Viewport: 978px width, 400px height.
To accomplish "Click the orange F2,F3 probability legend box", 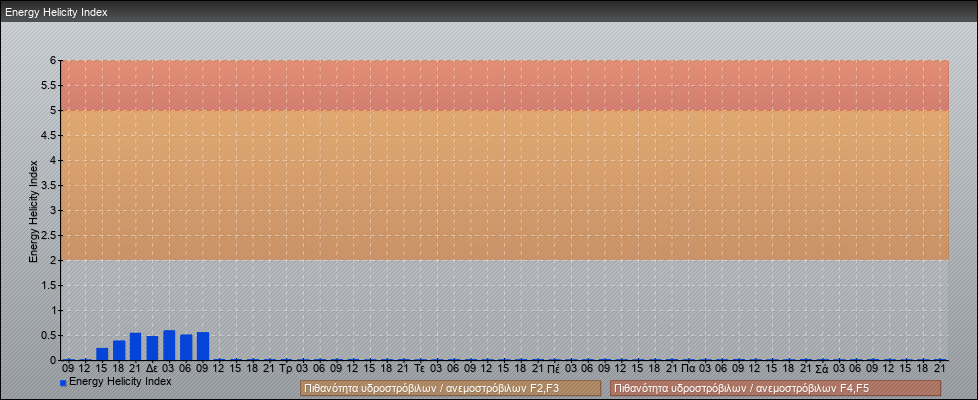I will click(x=450, y=388).
